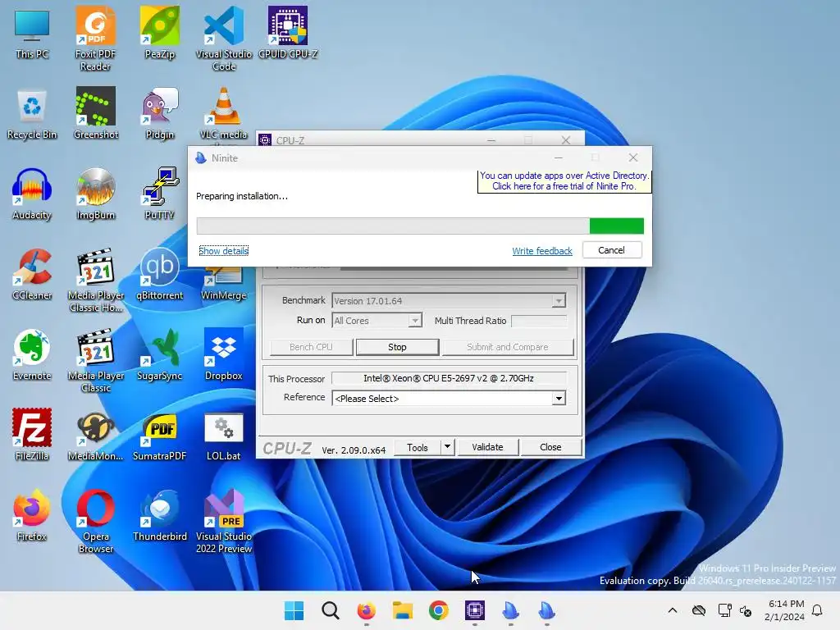
Task: Select the Media Player Classic desktop shortcut
Action: click(x=95, y=360)
